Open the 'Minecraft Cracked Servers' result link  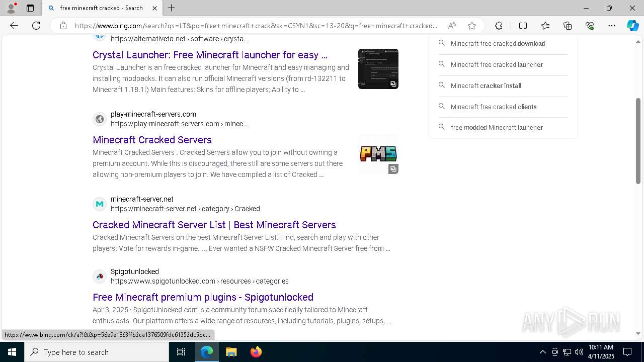click(x=152, y=140)
